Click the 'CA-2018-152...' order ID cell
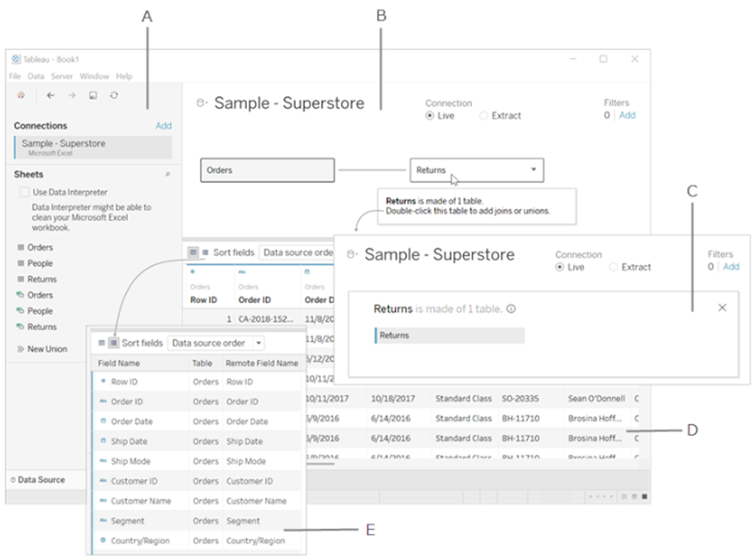The height and width of the screenshot is (560, 755). tap(266, 319)
